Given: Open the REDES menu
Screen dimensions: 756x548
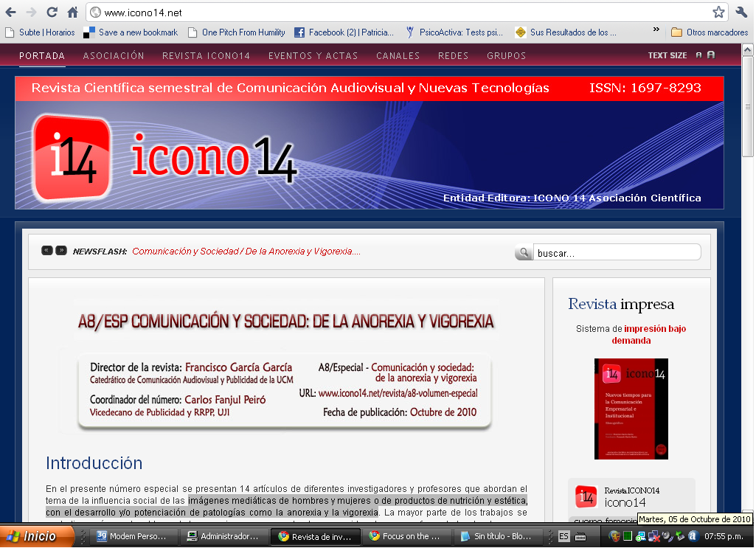Looking at the screenshot, I should click(453, 56).
